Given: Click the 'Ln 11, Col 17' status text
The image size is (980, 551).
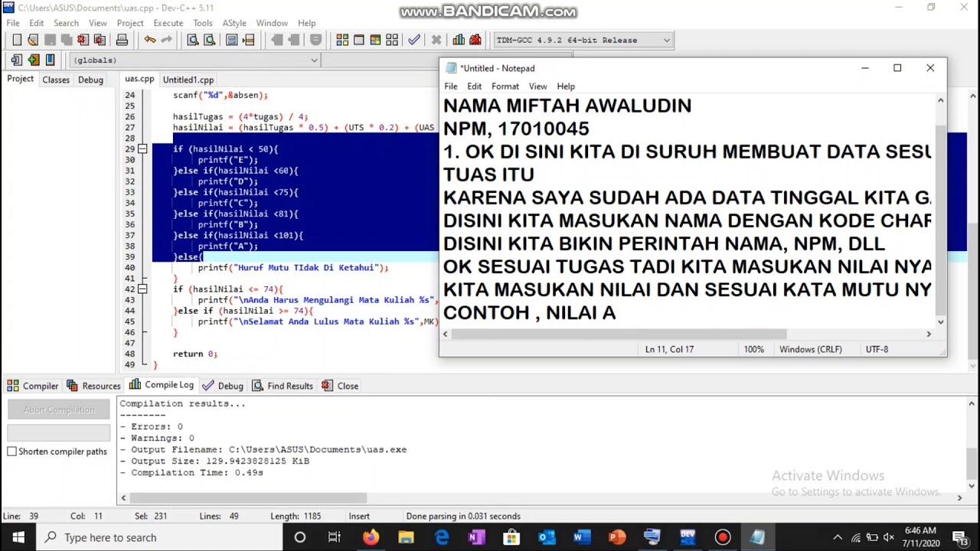Looking at the screenshot, I should point(669,349).
